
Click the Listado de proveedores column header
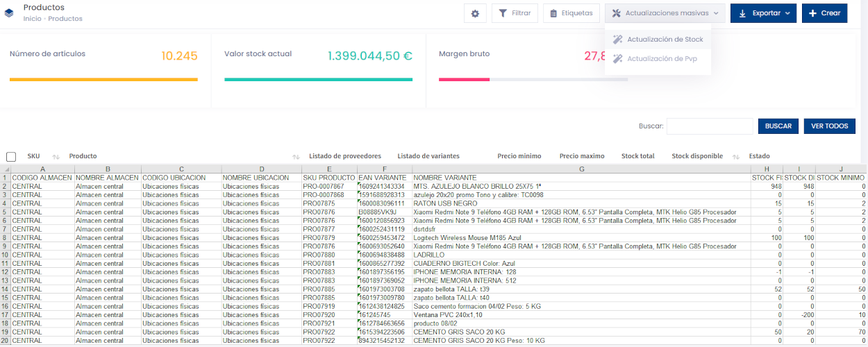(x=345, y=156)
